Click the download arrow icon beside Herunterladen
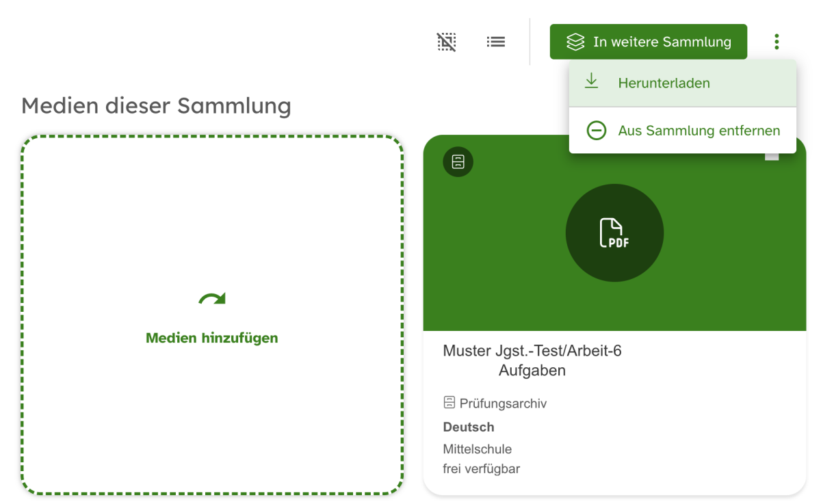Viewport: 821px width, 504px height. (x=591, y=82)
